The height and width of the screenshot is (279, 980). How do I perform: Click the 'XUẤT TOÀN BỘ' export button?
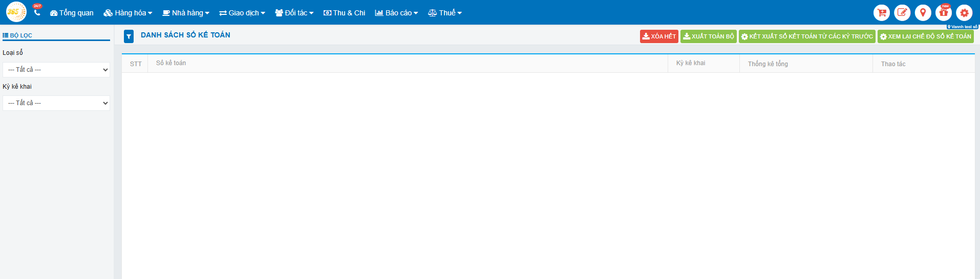tap(708, 36)
